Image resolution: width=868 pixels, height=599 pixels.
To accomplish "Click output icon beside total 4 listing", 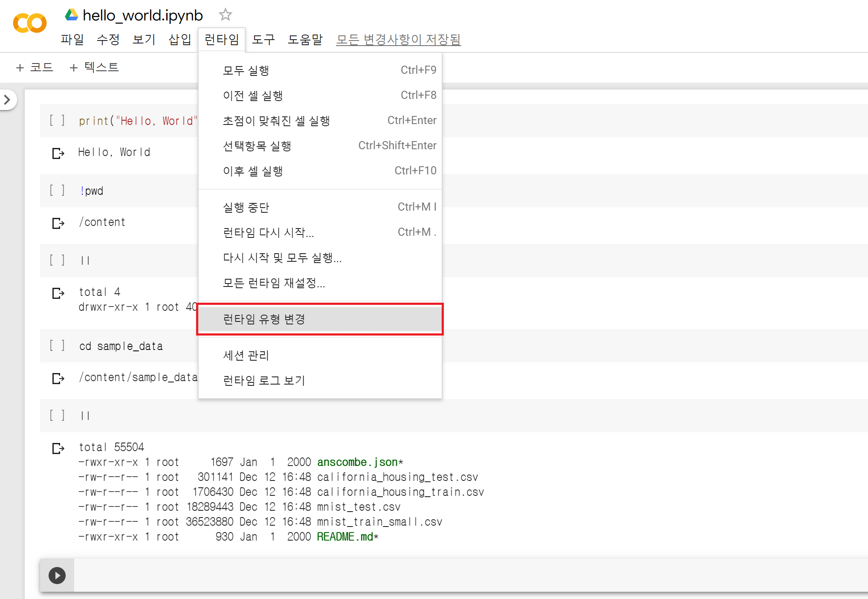I will click(x=58, y=293).
